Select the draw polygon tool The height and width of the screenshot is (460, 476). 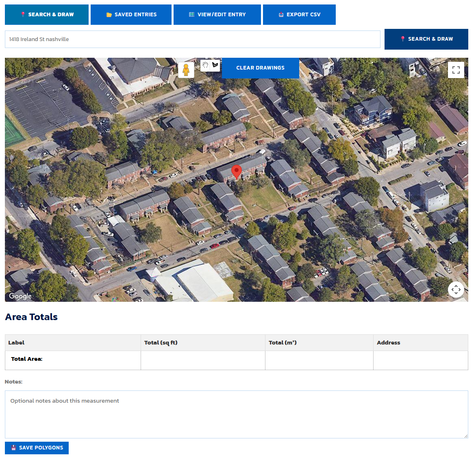[x=215, y=65]
